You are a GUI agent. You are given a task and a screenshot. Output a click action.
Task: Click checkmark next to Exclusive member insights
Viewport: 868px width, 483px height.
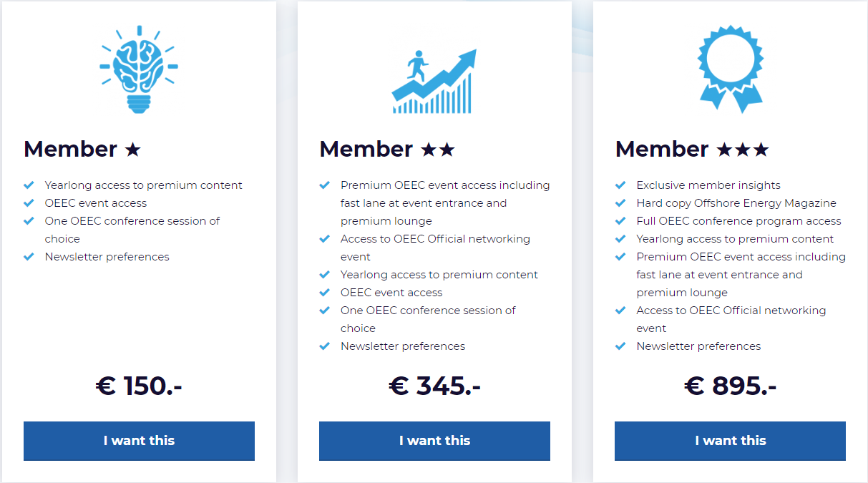click(620, 185)
